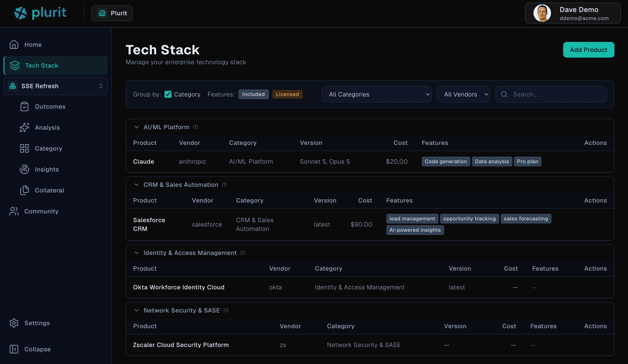The height and width of the screenshot is (364, 628).
Task: Click the Tech Stack page heading
Action: tap(163, 50)
